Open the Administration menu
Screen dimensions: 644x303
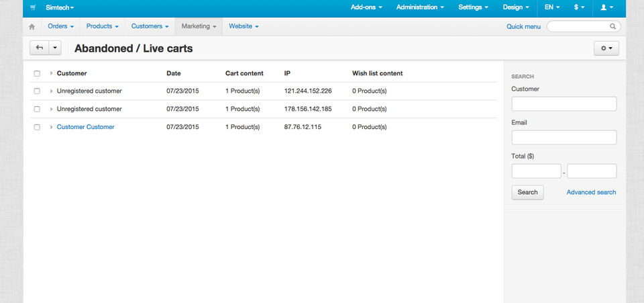[x=420, y=7]
